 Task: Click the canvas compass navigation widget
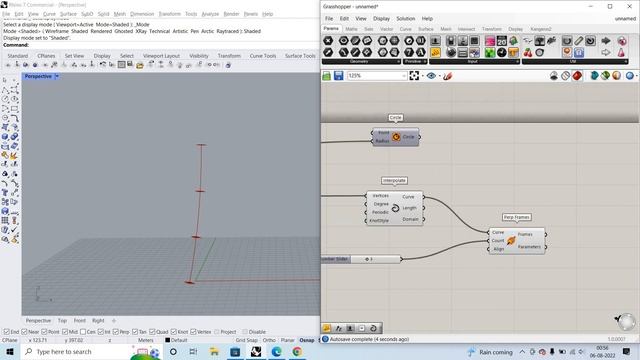(x=626, y=322)
